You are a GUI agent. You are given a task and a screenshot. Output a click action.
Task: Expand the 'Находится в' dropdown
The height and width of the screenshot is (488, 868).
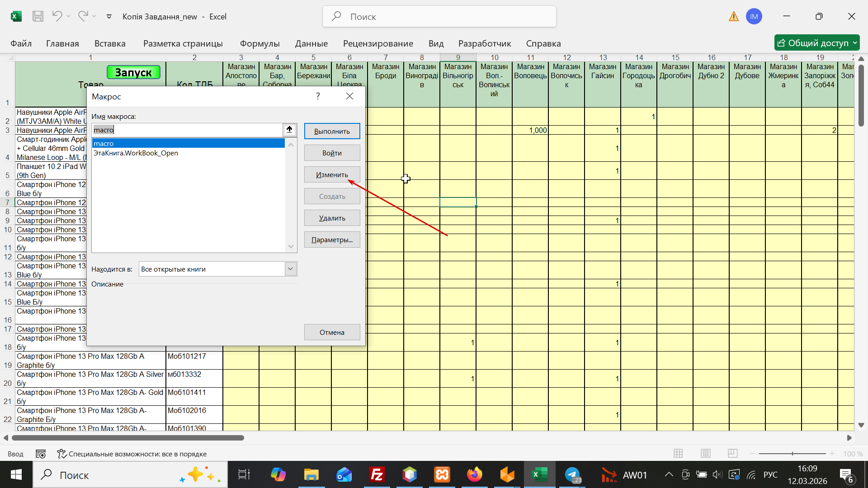(291, 269)
